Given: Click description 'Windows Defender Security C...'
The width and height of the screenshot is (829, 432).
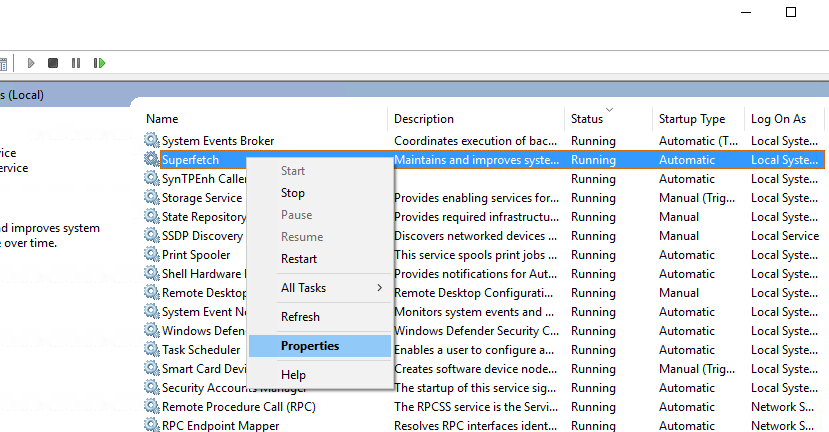Looking at the screenshot, I should pos(476,331).
